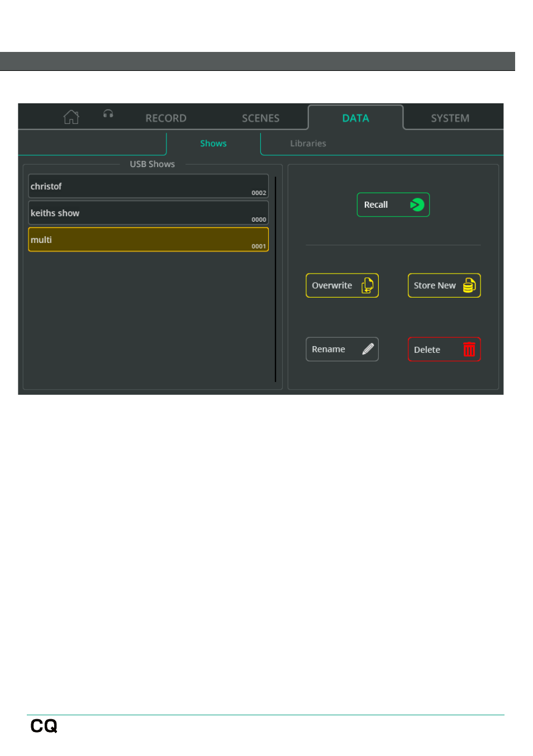Click the Store New button
Image resolution: width=533 pixels, height=756 pixels.
point(444,285)
